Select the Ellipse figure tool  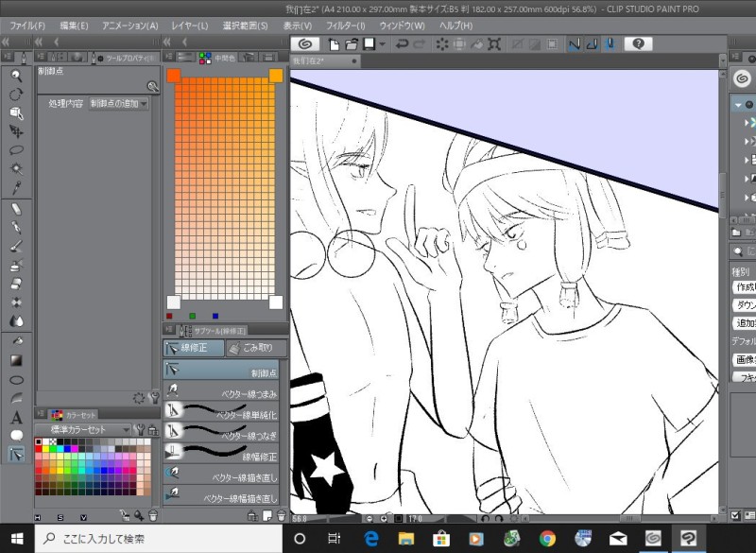pos(16,379)
